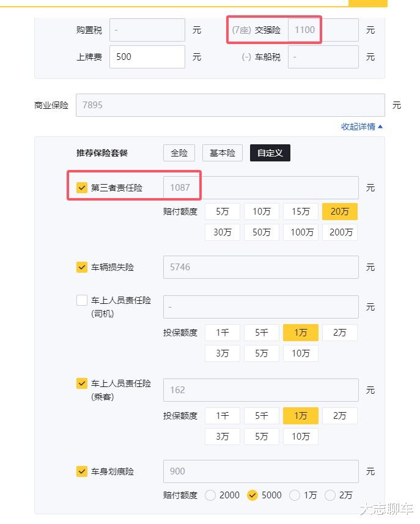Uncheck the 车身划痕险 checkbox
The height and width of the screenshot is (524, 420).
pyautogui.click(x=82, y=471)
